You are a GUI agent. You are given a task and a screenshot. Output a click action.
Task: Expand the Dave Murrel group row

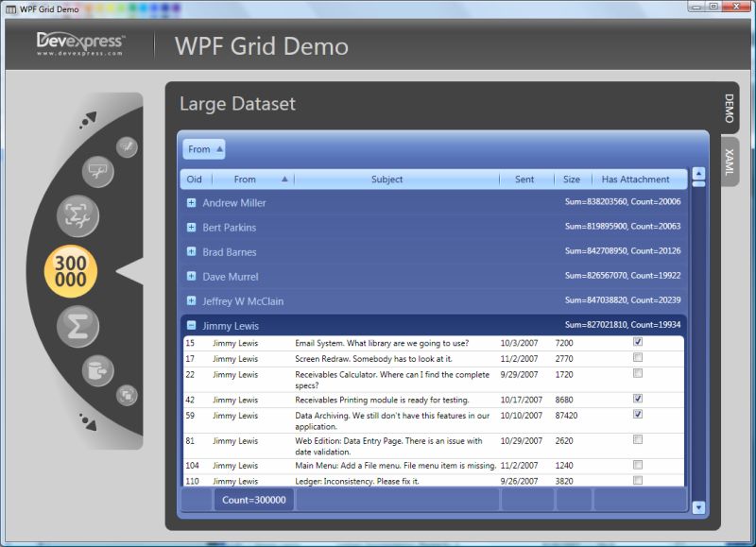[190, 275]
